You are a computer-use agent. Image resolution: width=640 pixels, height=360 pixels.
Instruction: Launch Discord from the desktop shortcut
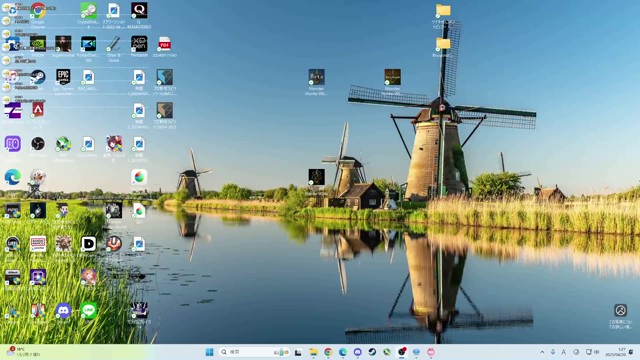click(x=63, y=311)
